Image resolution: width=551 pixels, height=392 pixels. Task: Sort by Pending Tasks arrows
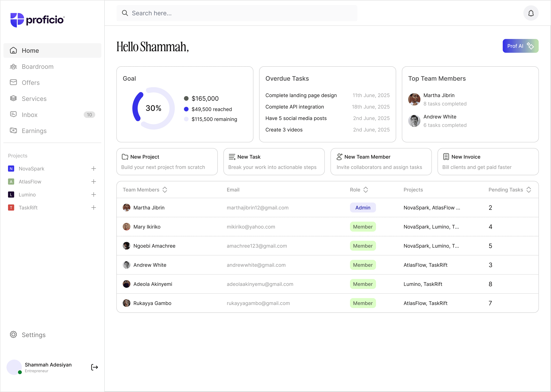pos(529,190)
